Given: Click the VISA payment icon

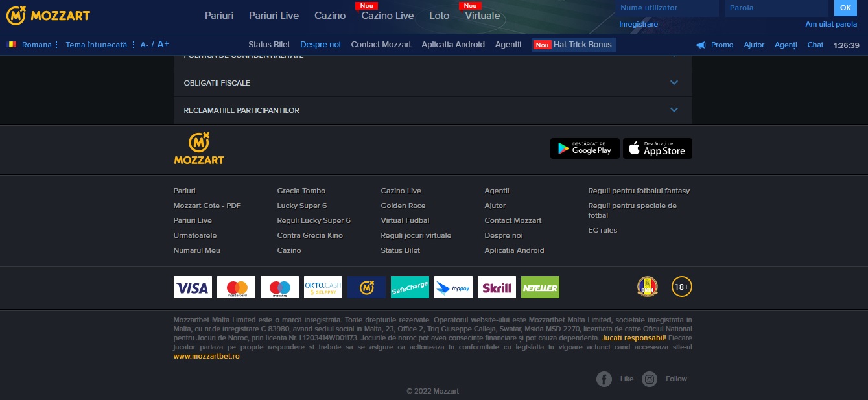Looking at the screenshot, I should pyautogui.click(x=193, y=287).
